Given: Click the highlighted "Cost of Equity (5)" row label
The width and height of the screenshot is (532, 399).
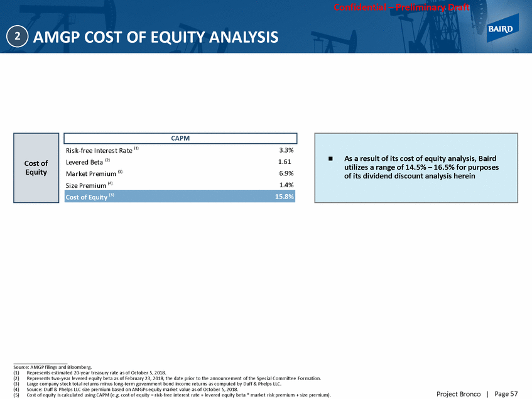Looking at the screenshot, I should point(90,197).
